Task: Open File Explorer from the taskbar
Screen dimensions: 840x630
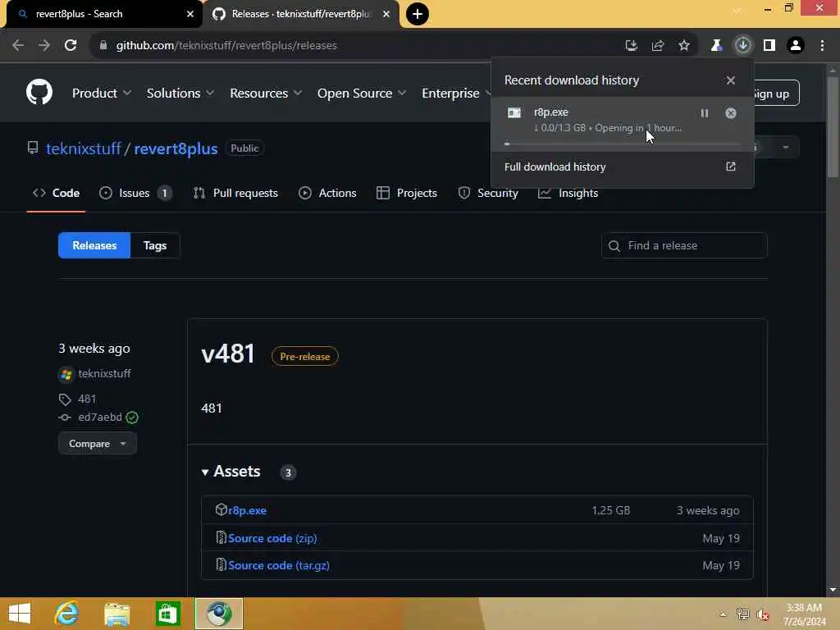Action: point(116,614)
